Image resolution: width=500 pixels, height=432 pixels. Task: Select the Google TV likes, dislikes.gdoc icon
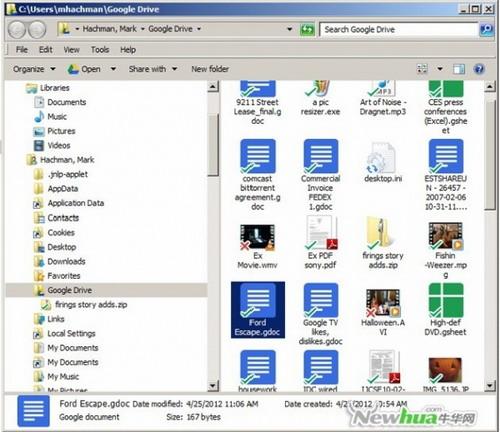(321, 300)
